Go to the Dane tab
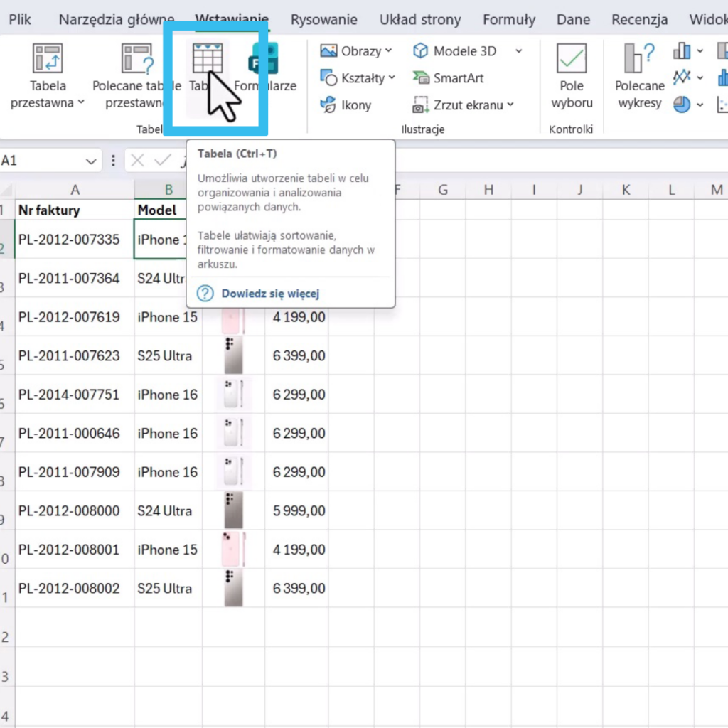 point(573,20)
